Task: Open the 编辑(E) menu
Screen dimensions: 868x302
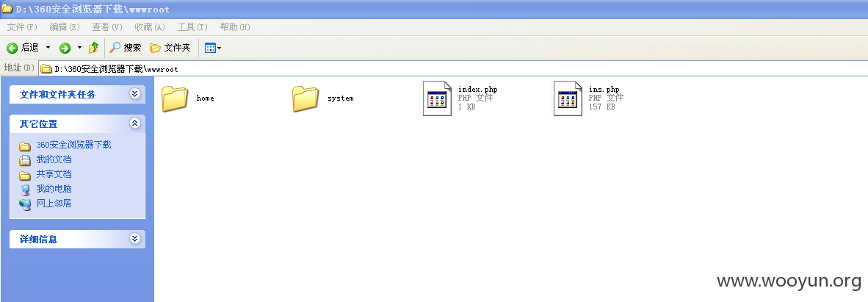Action: point(65,27)
